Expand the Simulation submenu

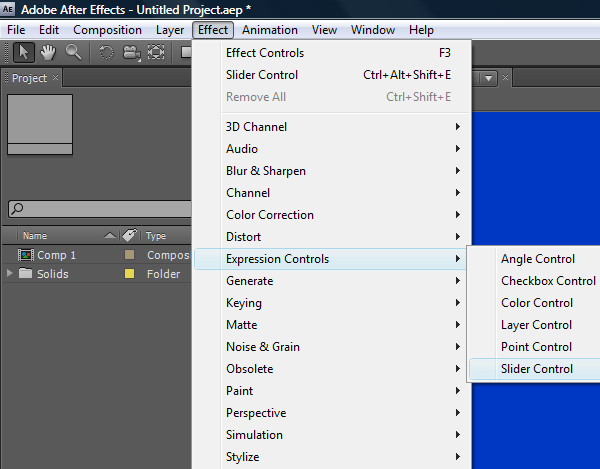(x=332, y=435)
